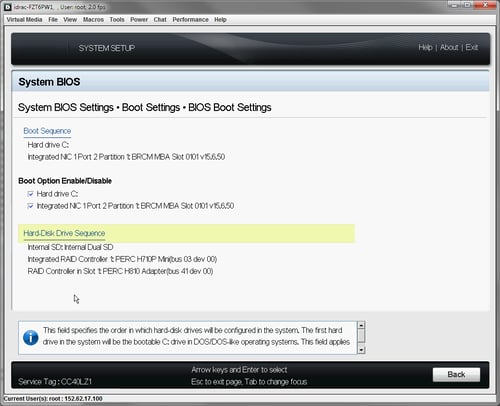Open the Performance menu
This screenshot has height=406, width=500.
point(190,20)
